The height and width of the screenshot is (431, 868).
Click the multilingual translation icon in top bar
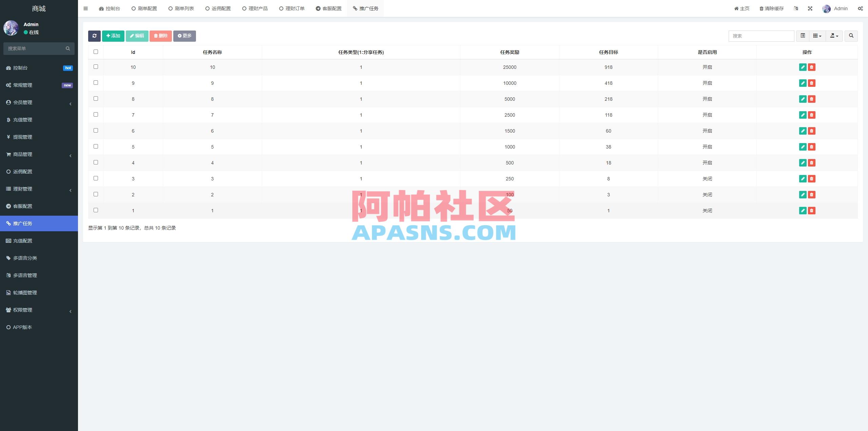(796, 8)
